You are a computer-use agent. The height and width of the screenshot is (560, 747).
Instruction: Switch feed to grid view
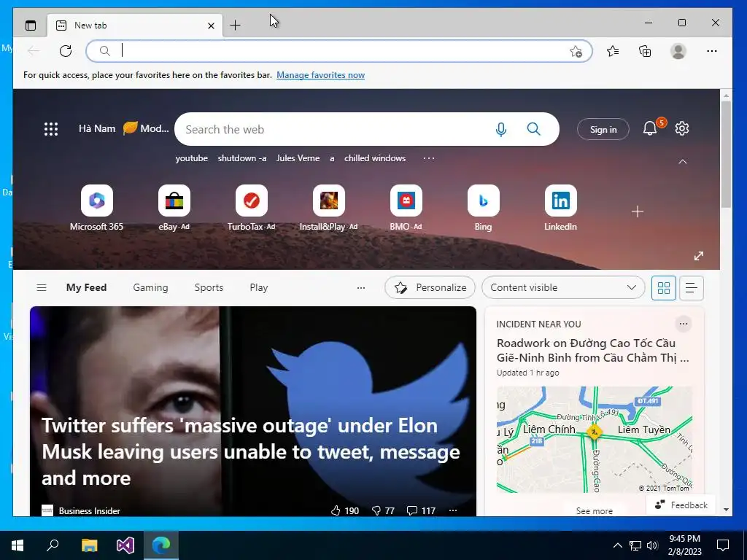tap(664, 287)
